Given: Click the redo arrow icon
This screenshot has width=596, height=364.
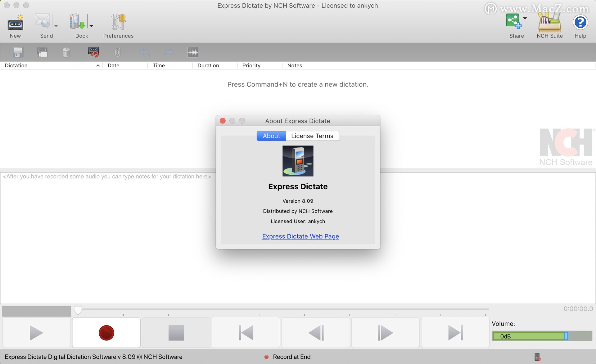Looking at the screenshot, I should point(169,52).
